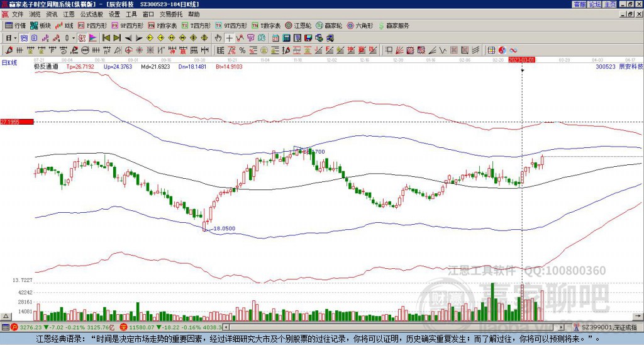Open the 江恩 menu

click(x=69, y=14)
